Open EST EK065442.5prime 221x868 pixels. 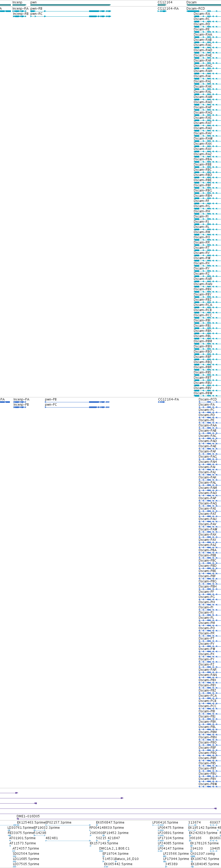click(118, 864)
